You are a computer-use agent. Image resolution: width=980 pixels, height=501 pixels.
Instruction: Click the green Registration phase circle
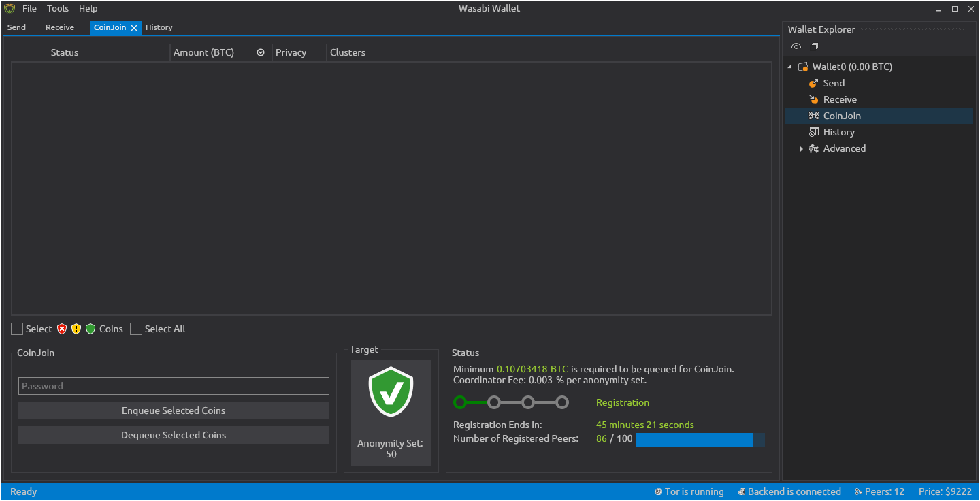(460, 402)
